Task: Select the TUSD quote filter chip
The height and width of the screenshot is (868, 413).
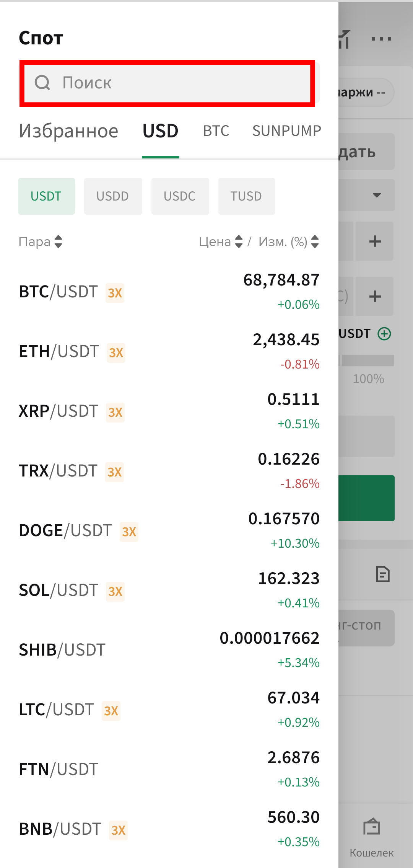Action: point(247,196)
